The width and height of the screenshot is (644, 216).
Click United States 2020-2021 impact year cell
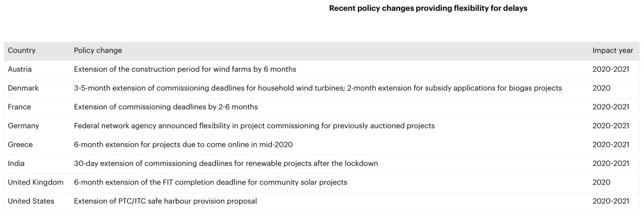611,201
